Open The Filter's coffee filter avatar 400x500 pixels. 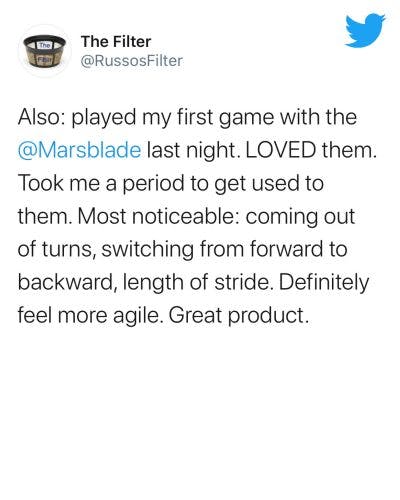(x=45, y=51)
